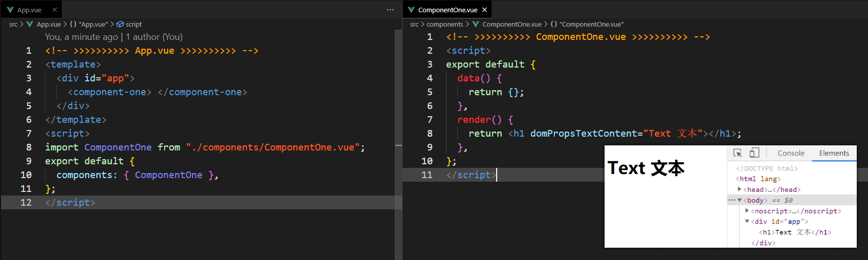
Task: Collapse the body node in DevTools
Action: coord(740,200)
